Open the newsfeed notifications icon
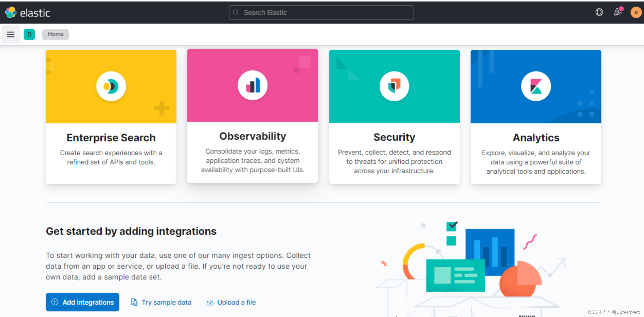The height and width of the screenshot is (317, 644). tap(618, 12)
